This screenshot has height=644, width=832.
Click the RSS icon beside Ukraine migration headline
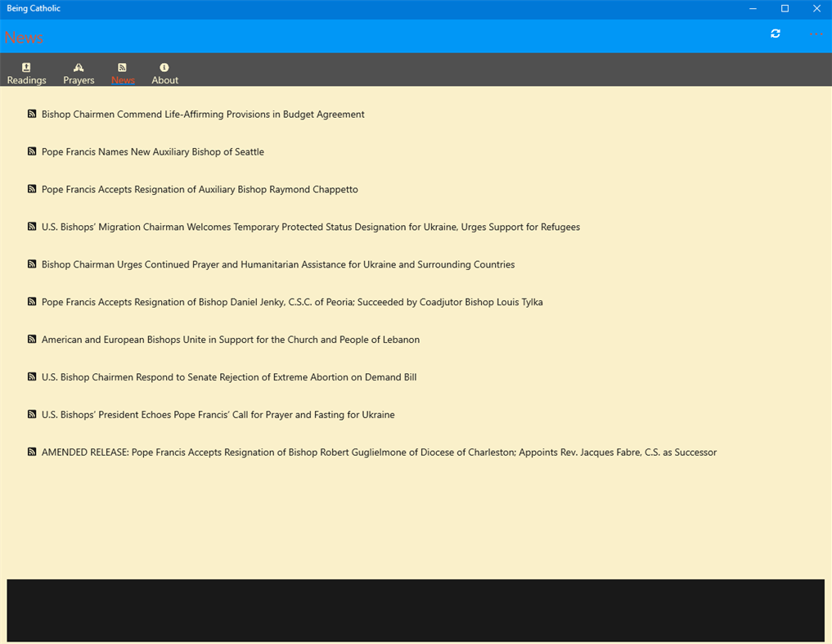(x=31, y=226)
